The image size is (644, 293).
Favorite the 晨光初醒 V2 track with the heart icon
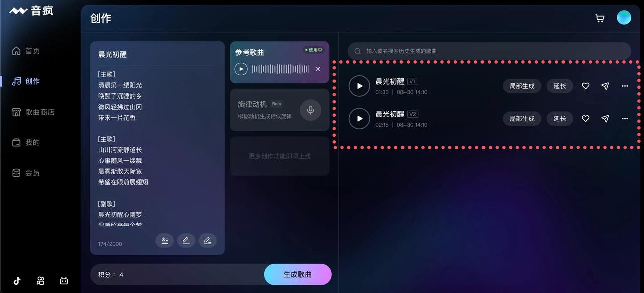[x=585, y=119]
